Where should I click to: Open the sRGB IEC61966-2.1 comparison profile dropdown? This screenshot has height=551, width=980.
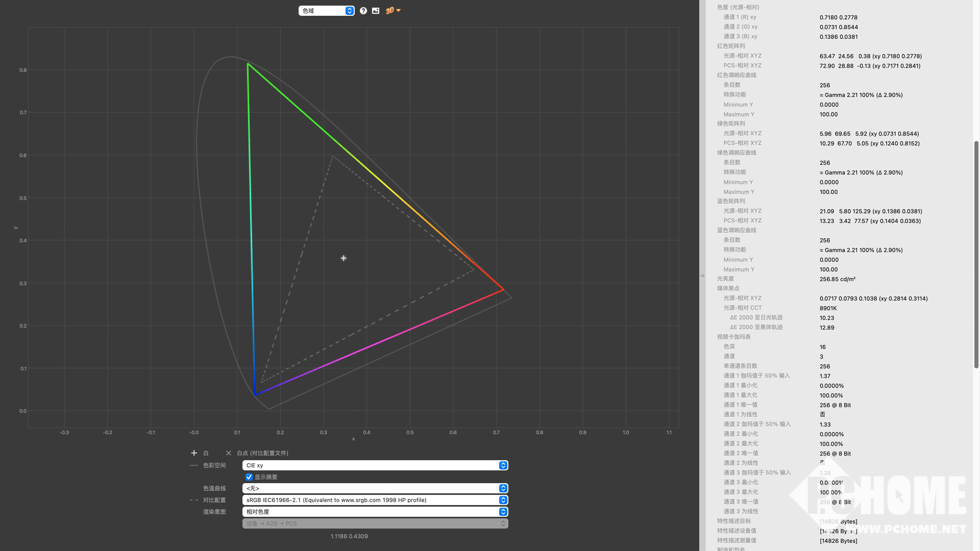coord(375,500)
